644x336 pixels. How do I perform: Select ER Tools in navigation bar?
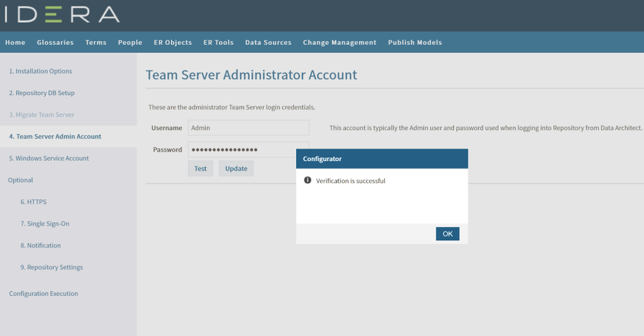pos(218,42)
